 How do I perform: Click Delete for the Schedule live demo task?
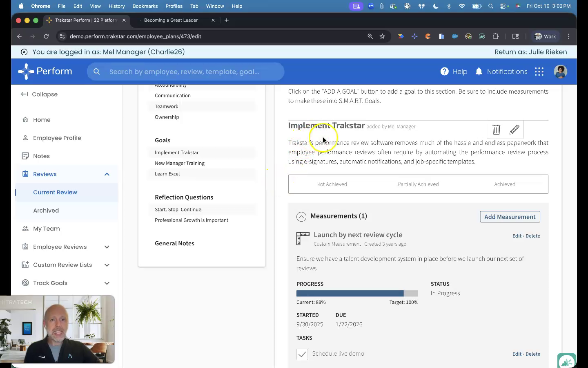[532, 354]
